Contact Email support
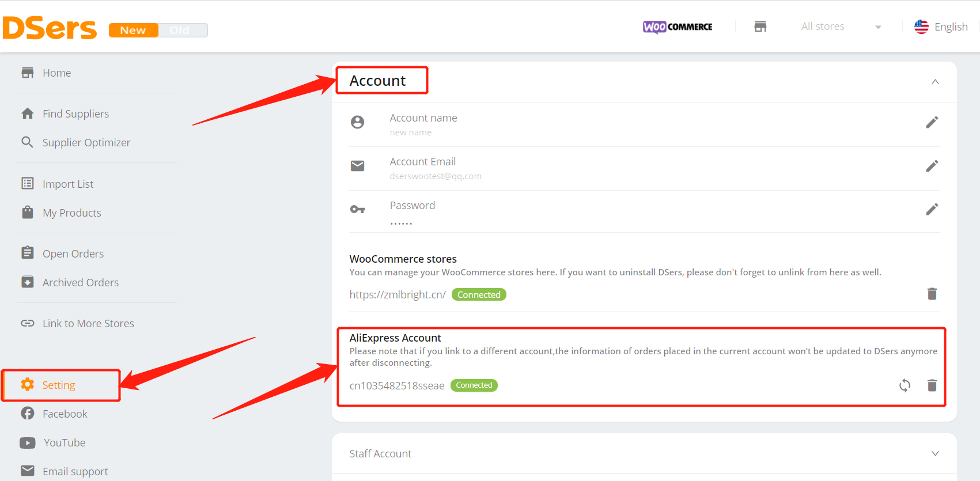The height and width of the screenshot is (481, 980). 75,471
